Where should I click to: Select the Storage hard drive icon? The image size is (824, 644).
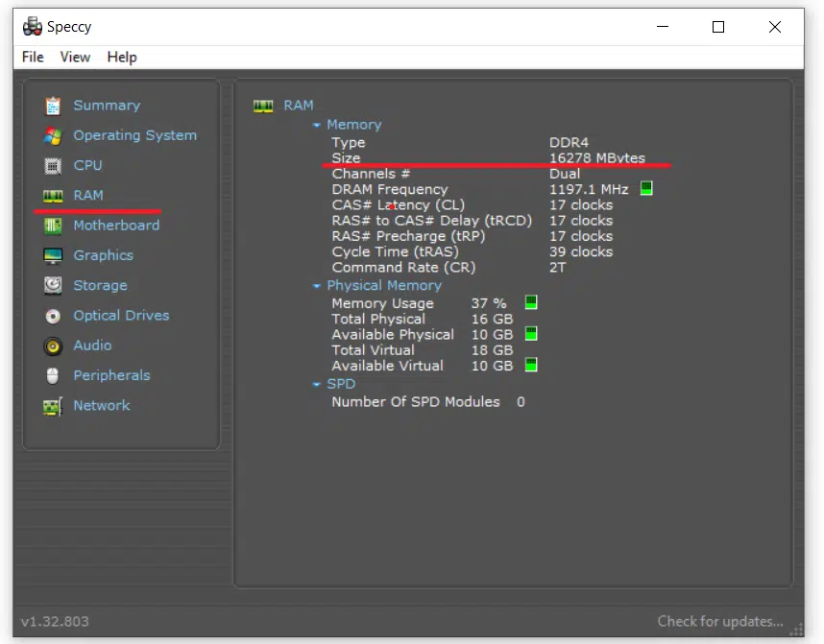point(53,285)
